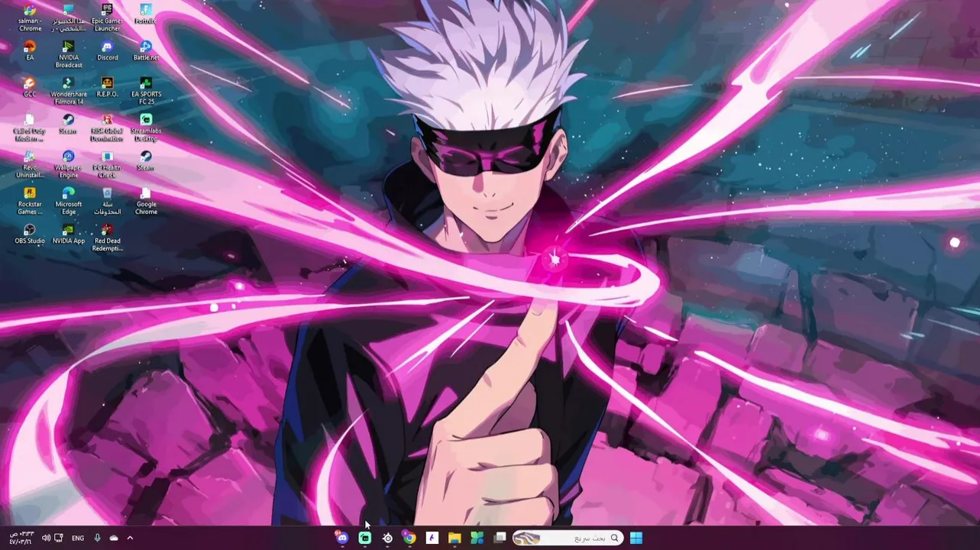Open the volume speaker icon in tray
980x550 pixels.
[x=46, y=538]
